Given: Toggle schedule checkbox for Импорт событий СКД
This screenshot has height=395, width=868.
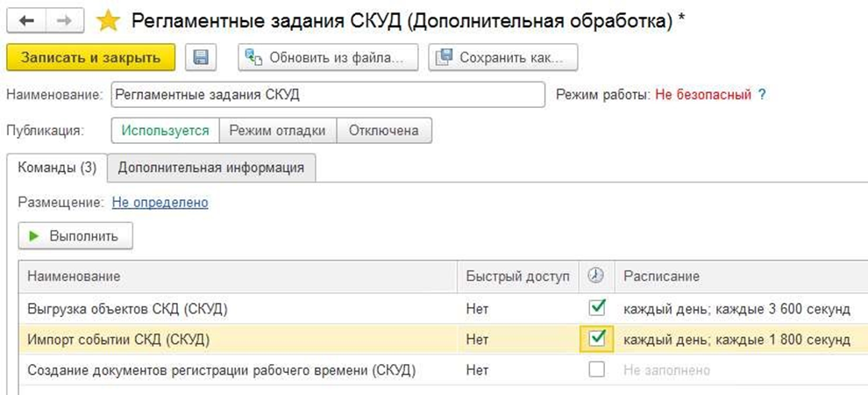Looking at the screenshot, I should (596, 339).
